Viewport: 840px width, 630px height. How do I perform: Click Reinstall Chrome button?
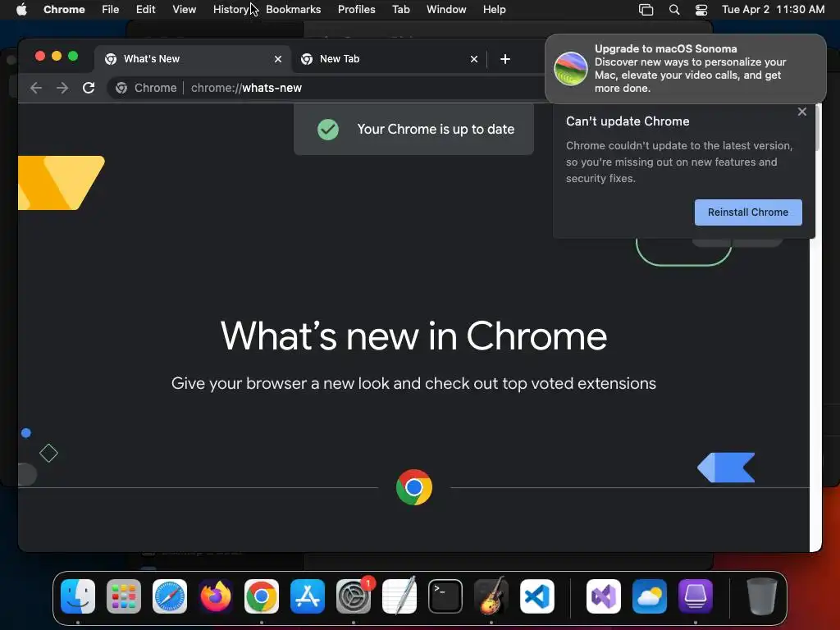(748, 212)
